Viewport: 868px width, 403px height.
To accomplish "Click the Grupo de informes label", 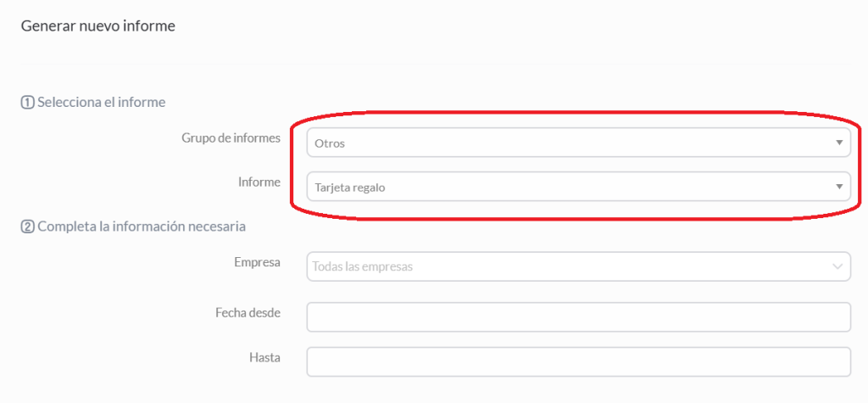I will pos(231,138).
